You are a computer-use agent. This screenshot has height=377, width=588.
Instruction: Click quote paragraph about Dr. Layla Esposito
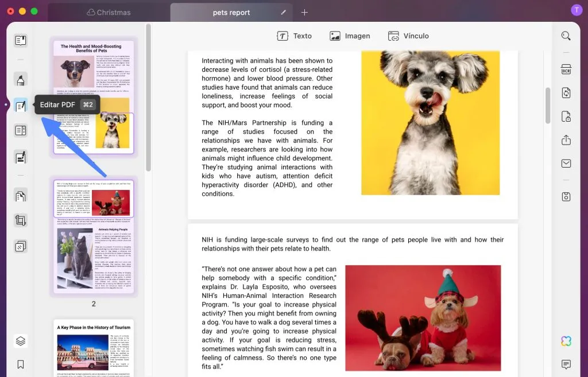click(x=269, y=318)
